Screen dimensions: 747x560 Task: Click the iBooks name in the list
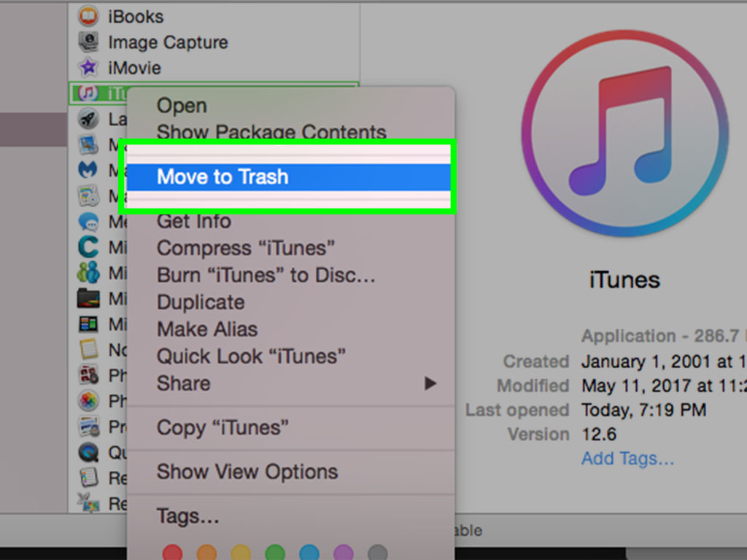coord(136,17)
